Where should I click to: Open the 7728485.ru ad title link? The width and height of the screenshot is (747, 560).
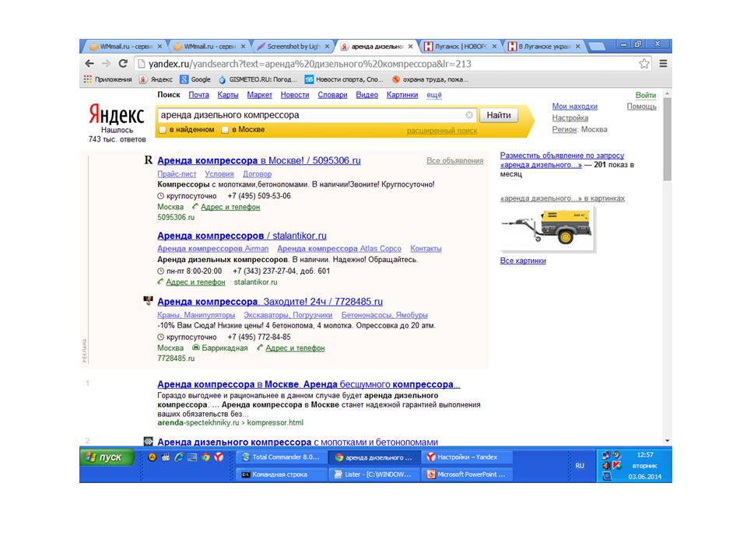[270, 302]
